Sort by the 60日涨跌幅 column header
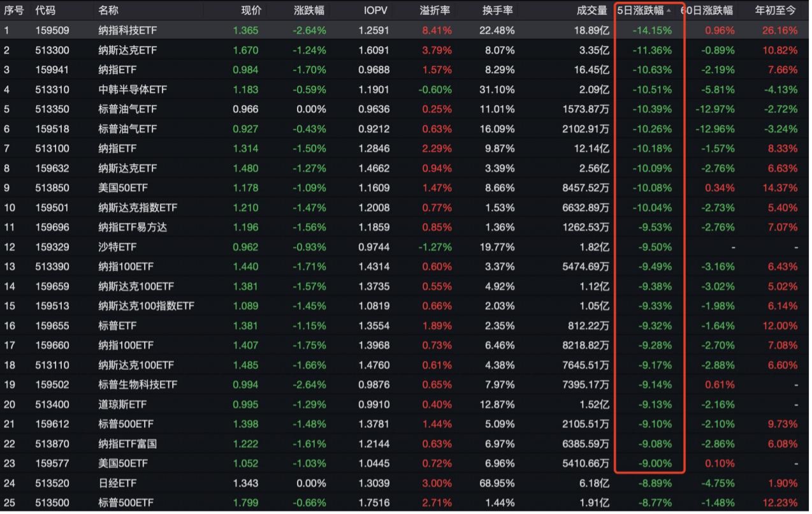This screenshot has height=514, width=812. [x=707, y=11]
